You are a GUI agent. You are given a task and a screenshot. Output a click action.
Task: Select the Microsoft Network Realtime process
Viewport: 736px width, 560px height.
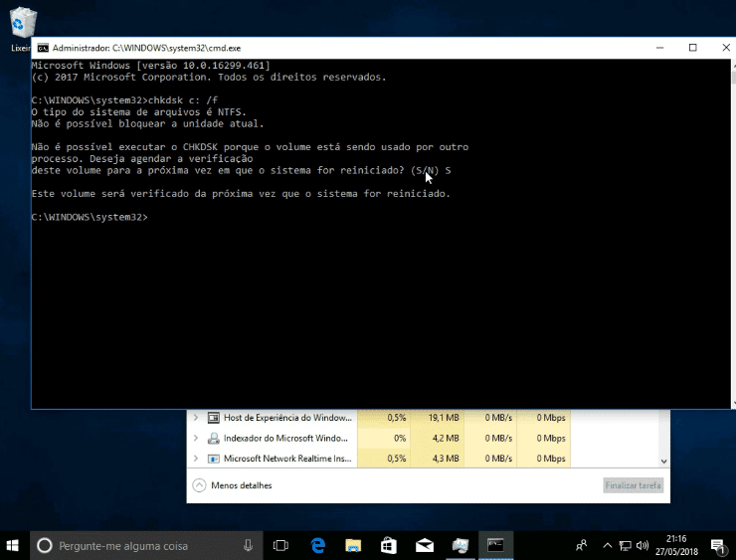coord(287,459)
